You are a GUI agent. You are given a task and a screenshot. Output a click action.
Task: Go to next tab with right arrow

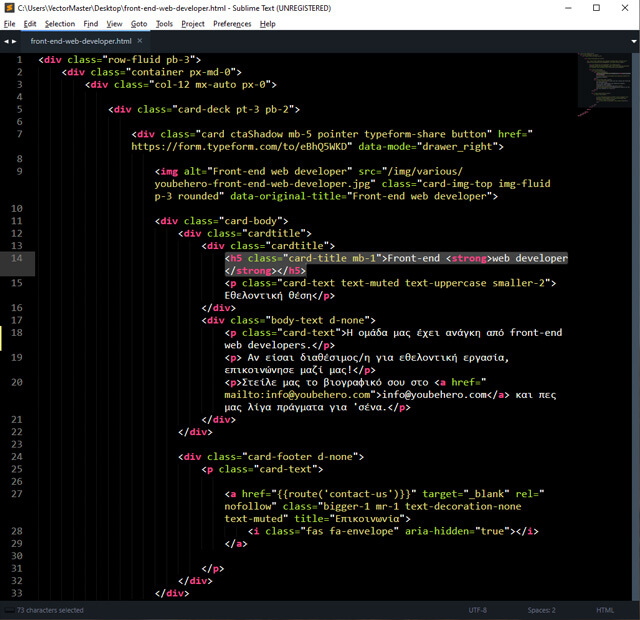tap(14, 41)
